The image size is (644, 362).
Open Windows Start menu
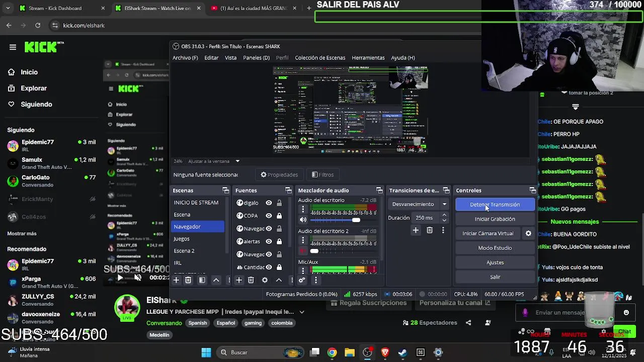[206, 352]
